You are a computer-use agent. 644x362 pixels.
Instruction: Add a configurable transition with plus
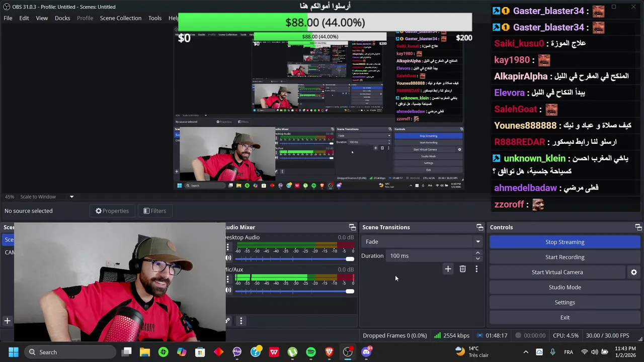(x=448, y=269)
